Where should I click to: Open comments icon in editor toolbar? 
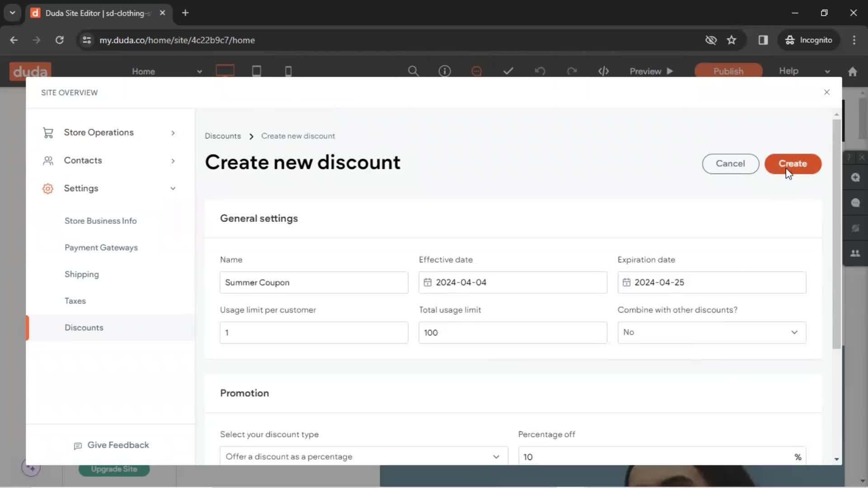click(x=476, y=71)
